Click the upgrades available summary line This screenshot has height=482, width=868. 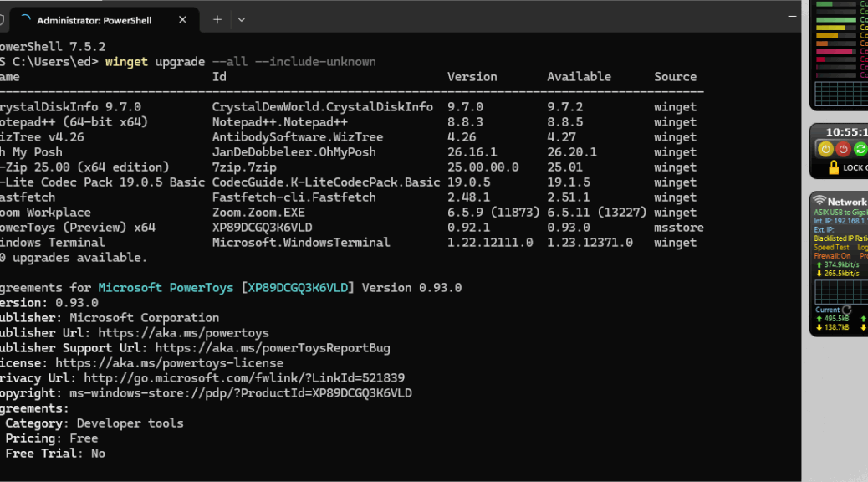(x=74, y=258)
